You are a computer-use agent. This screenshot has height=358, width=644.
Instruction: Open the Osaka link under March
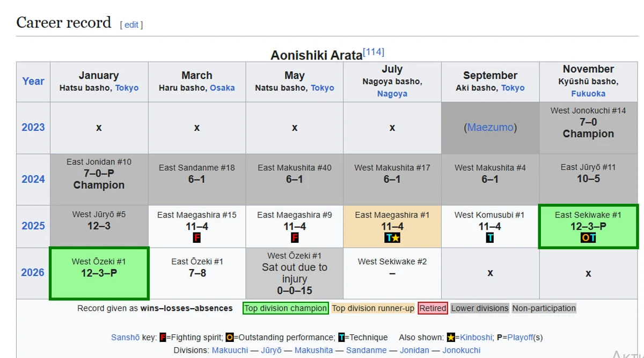pyautogui.click(x=222, y=88)
